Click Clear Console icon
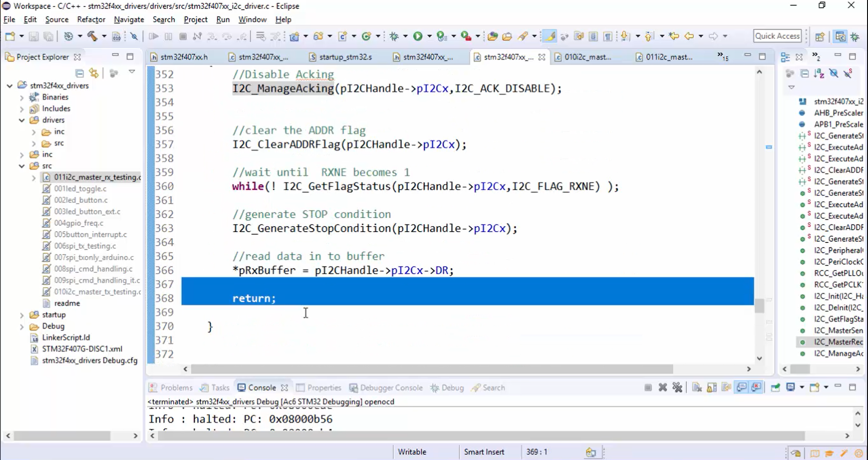Screen dimensions: 868x460 click(697, 387)
